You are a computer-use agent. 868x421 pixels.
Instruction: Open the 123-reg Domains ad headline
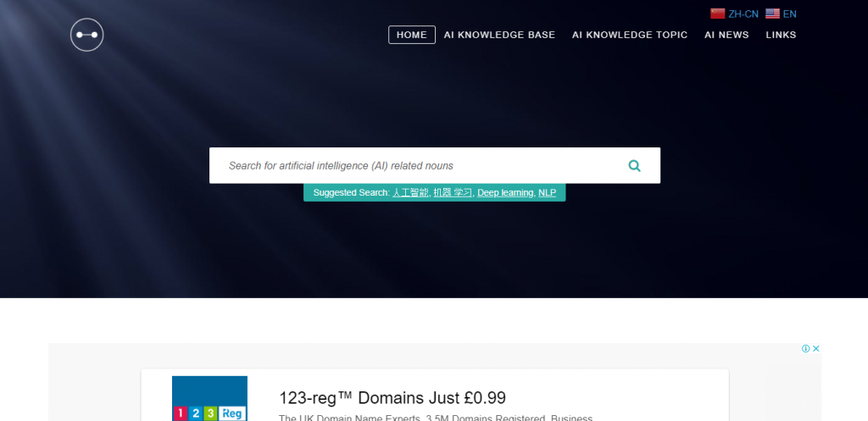pyautogui.click(x=392, y=397)
